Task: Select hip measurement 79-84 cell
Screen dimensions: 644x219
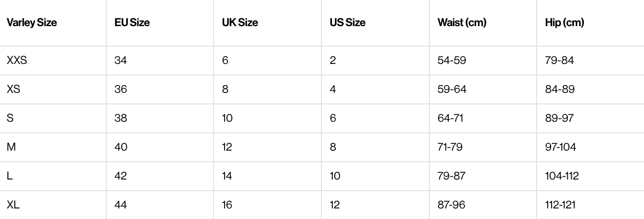Action: [x=559, y=61]
